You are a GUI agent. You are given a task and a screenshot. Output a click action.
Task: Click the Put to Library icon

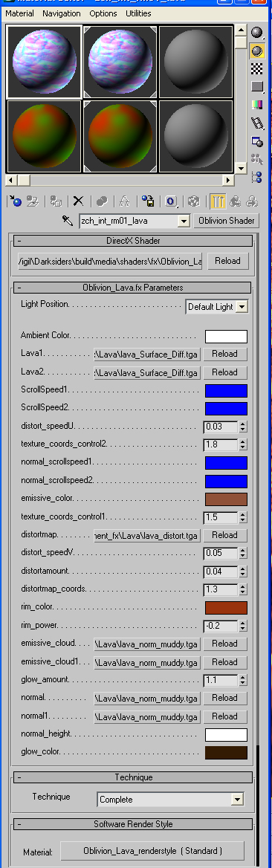point(147,201)
